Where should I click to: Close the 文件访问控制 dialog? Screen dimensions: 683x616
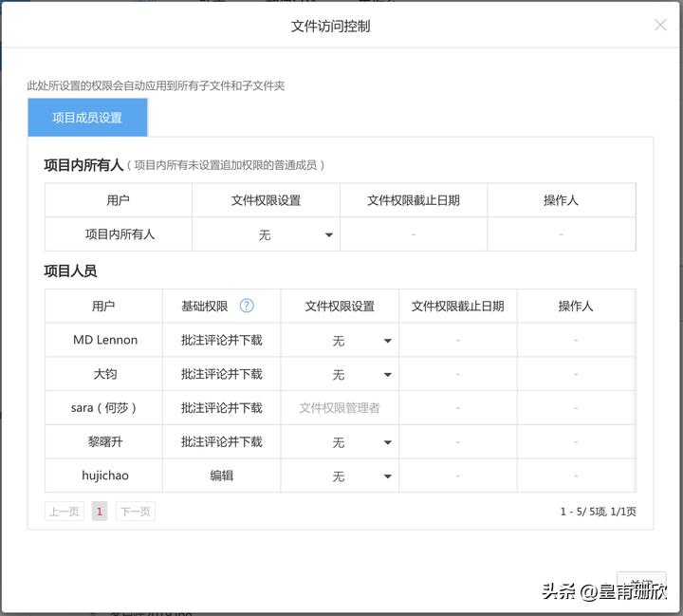660,25
